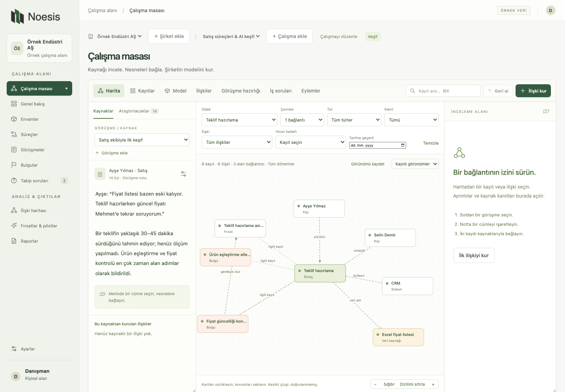Screen dimensions: 565x392
Task: Open the user avatar D at top right
Action: click(x=550, y=11)
